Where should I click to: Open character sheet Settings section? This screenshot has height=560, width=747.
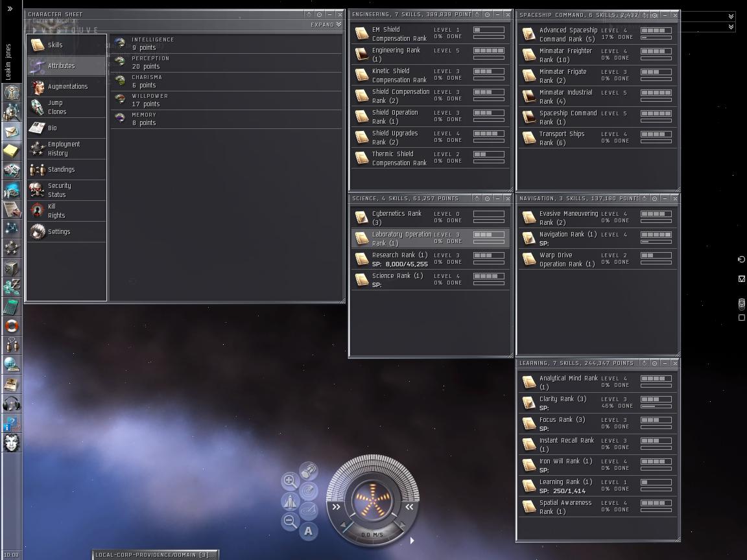pyautogui.click(x=67, y=232)
